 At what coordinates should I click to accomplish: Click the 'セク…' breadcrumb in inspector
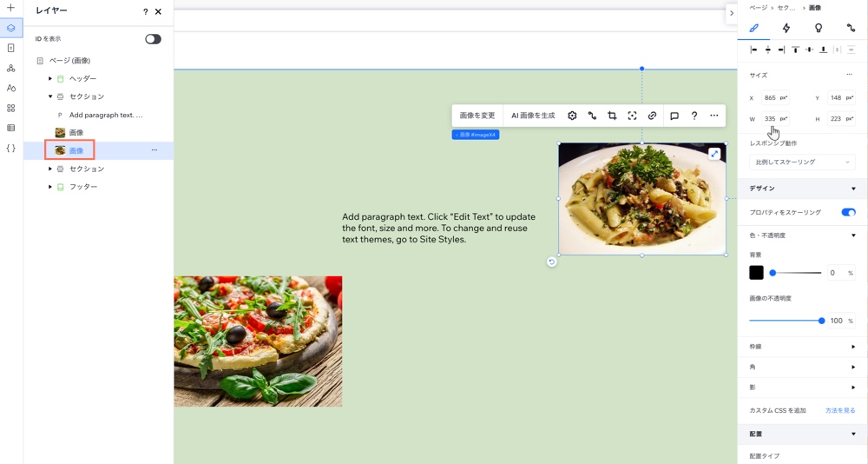(786, 8)
